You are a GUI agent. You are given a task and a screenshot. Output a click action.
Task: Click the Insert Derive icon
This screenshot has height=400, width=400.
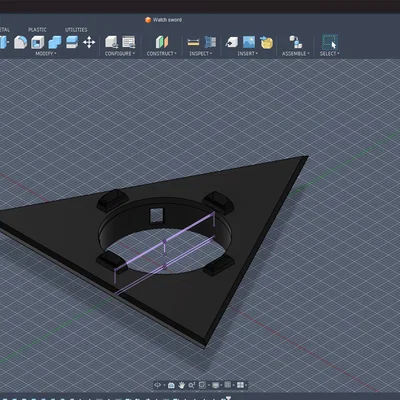click(232, 42)
